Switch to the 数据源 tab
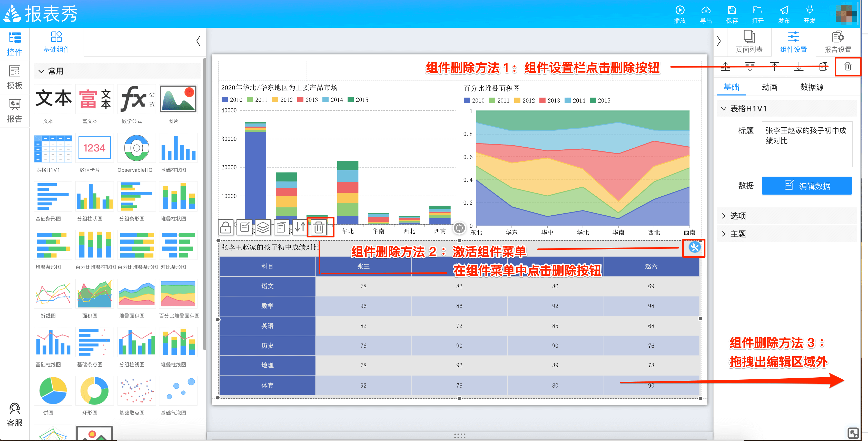Viewport: 868px width, 441px height. tap(812, 87)
